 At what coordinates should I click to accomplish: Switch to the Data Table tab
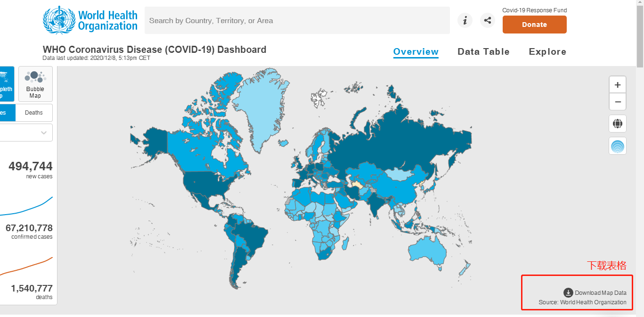(x=483, y=52)
